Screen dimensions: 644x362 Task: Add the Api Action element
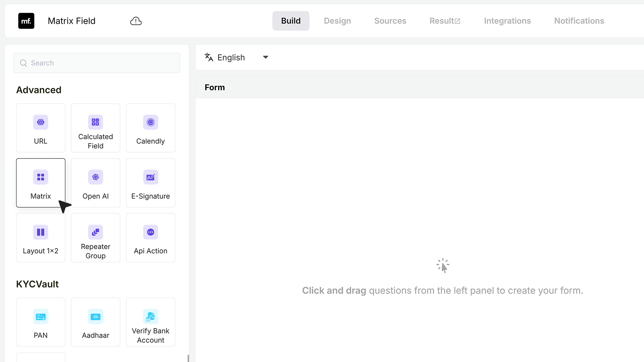(151, 238)
